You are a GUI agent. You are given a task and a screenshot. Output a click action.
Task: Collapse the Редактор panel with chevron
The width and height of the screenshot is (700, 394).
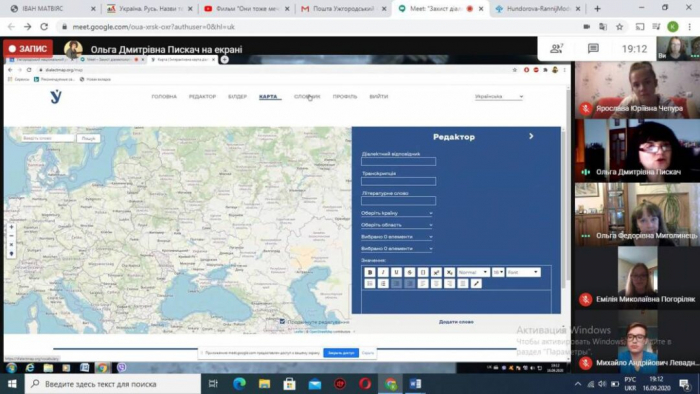pos(531,136)
